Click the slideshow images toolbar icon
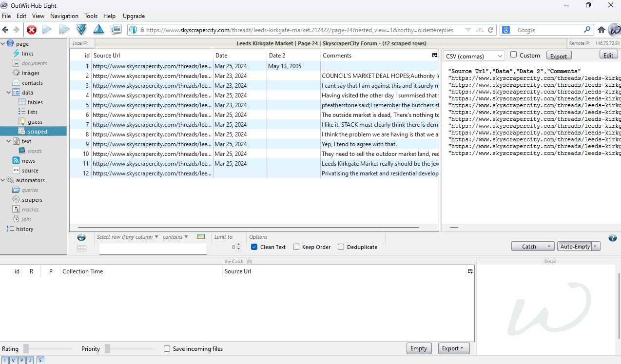Screen dimensions: 621x364 click(x=116, y=30)
